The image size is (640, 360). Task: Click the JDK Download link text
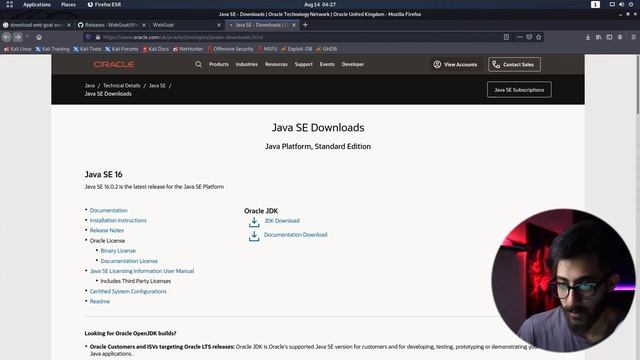[282, 220]
